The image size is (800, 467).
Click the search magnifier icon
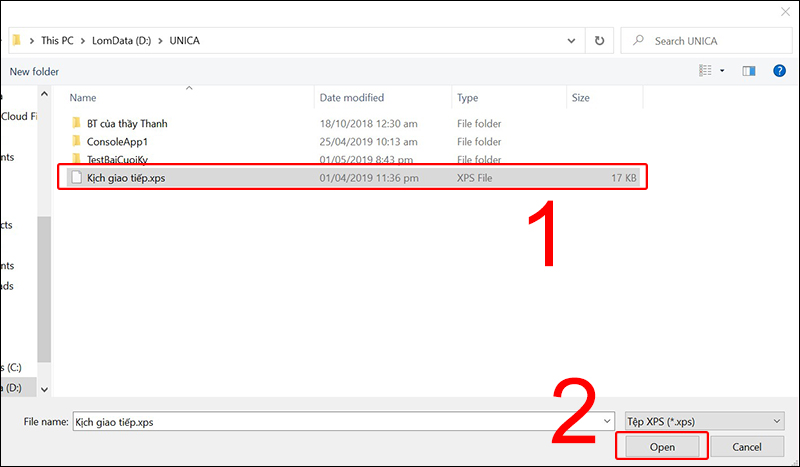click(x=638, y=40)
